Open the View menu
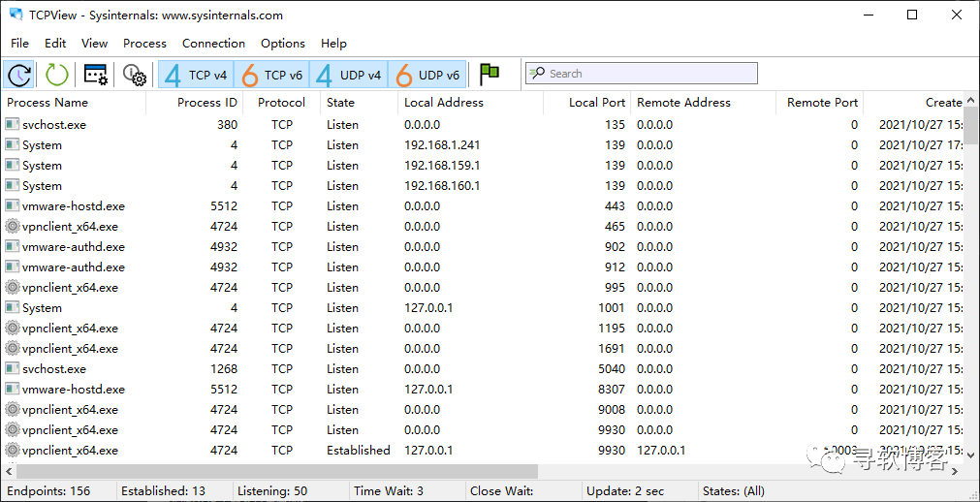The image size is (980, 502). 94,44
